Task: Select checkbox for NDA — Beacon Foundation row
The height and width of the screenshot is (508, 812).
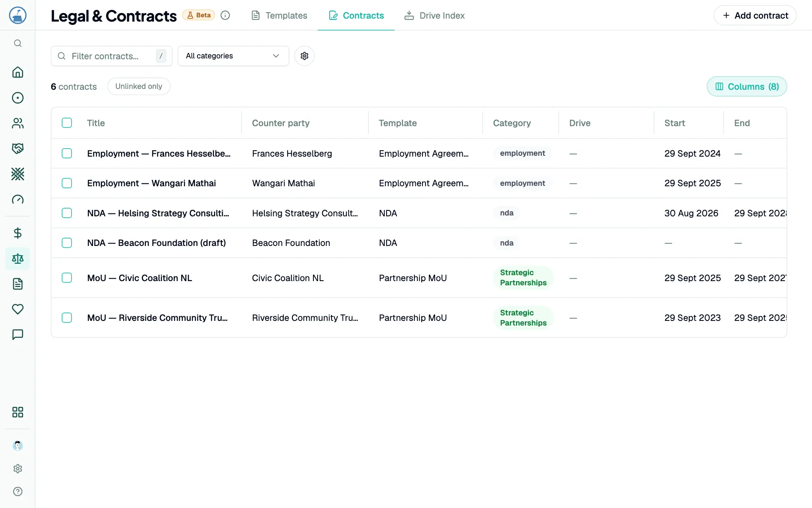Action: pyautogui.click(x=67, y=243)
